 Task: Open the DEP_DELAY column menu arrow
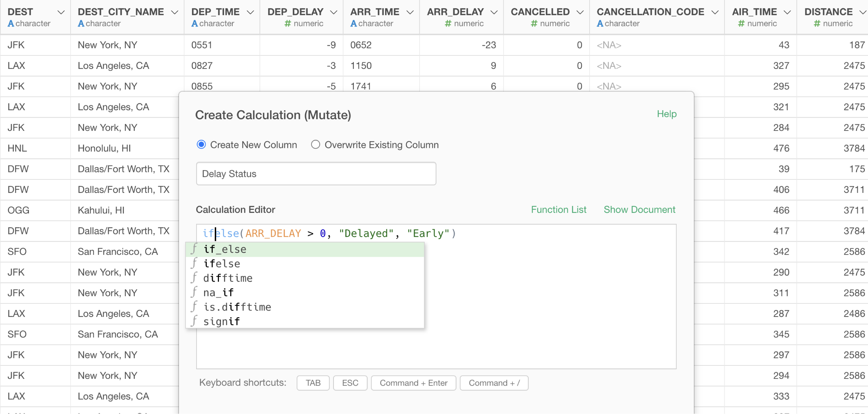pyautogui.click(x=334, y=12)
